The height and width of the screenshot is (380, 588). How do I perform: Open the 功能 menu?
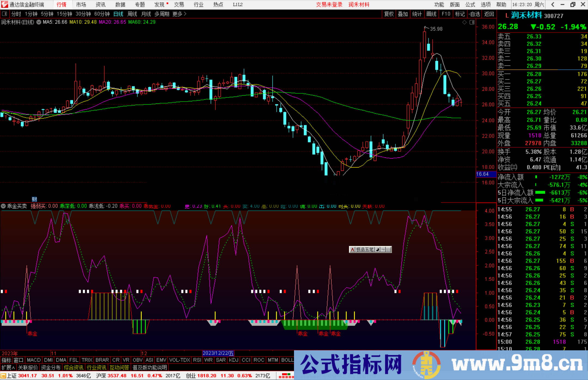tap(439, 5)
